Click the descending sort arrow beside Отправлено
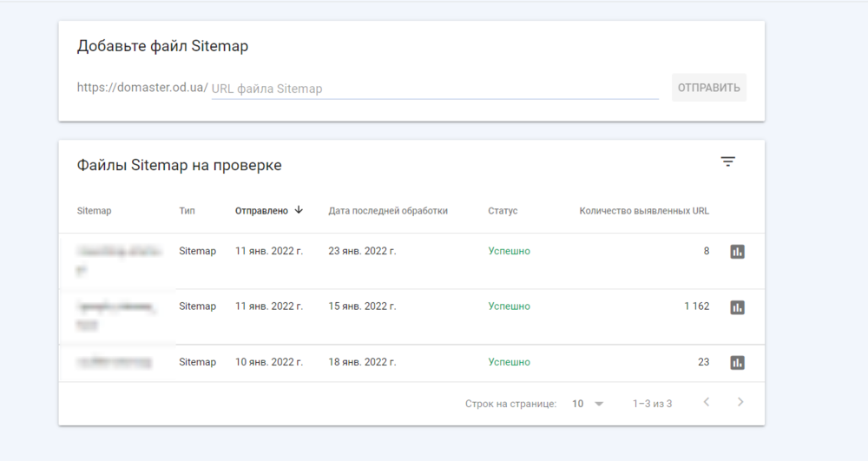 pos(299,210)
